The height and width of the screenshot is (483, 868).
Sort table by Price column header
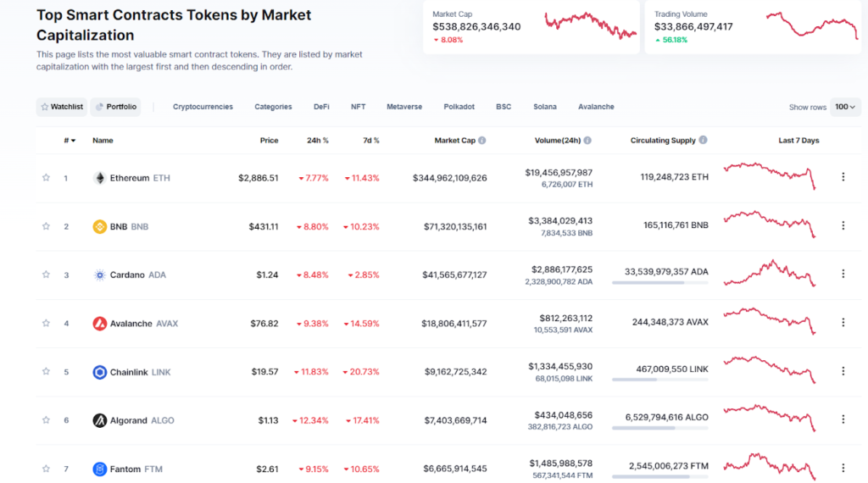pos(269,141)
